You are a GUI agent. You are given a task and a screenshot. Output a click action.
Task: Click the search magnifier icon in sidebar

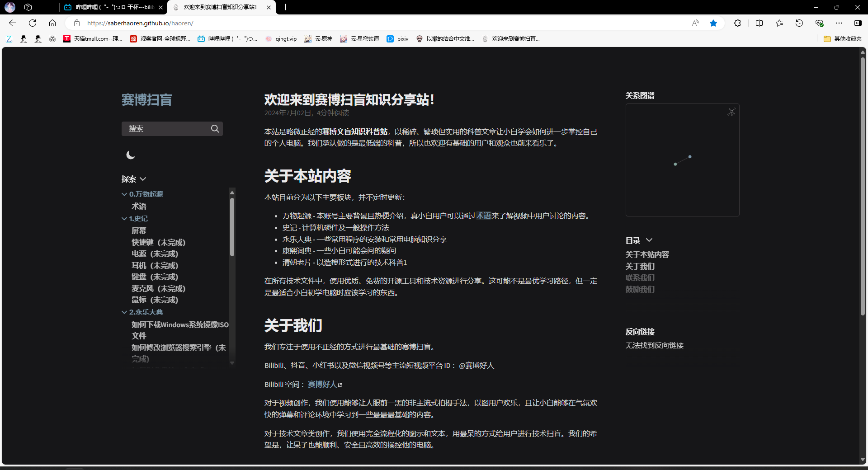pyautogui.click(x=215, y=129)
